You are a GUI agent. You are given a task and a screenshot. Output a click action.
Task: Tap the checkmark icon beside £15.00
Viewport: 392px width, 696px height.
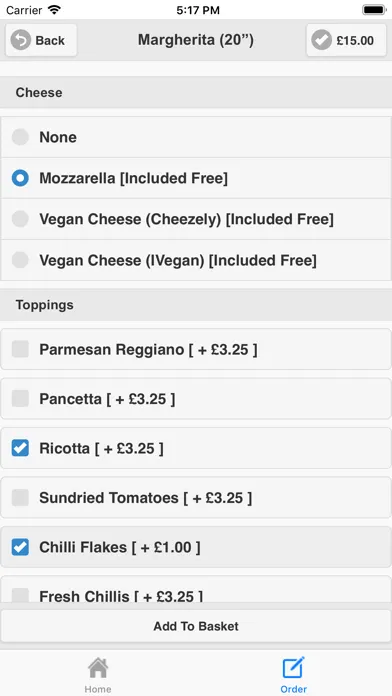click(x=321, y=40)
